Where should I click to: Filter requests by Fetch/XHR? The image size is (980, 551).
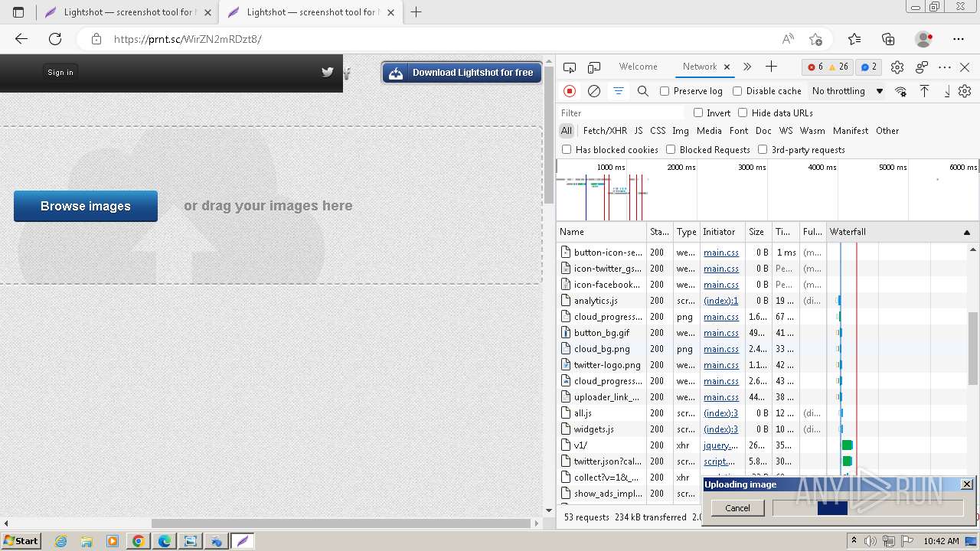click(605, 131)
